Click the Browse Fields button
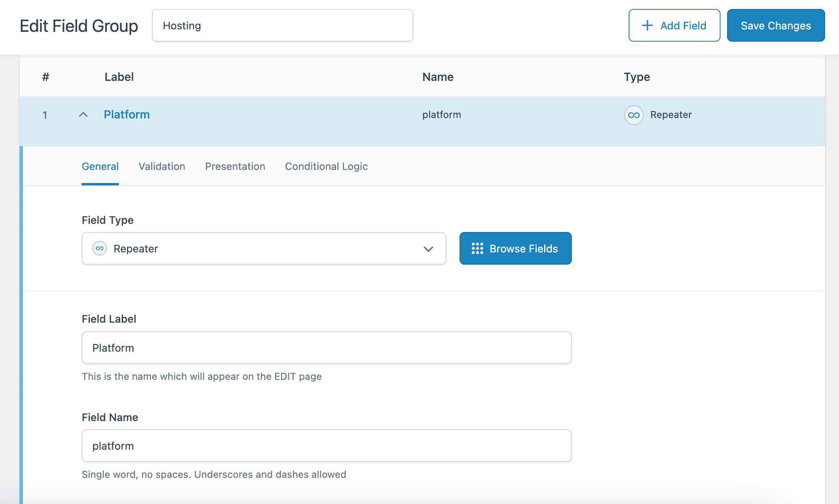 pyautogui.click(x=515, y=248)
